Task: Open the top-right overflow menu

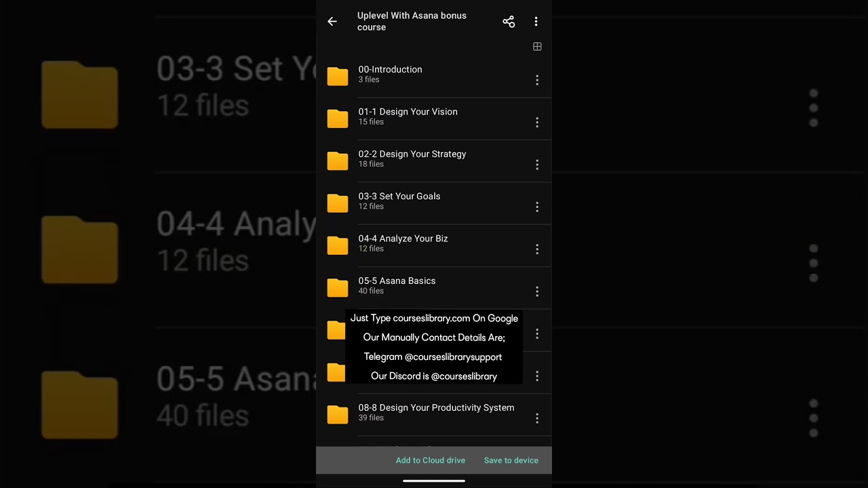Action: coord(536,22)
